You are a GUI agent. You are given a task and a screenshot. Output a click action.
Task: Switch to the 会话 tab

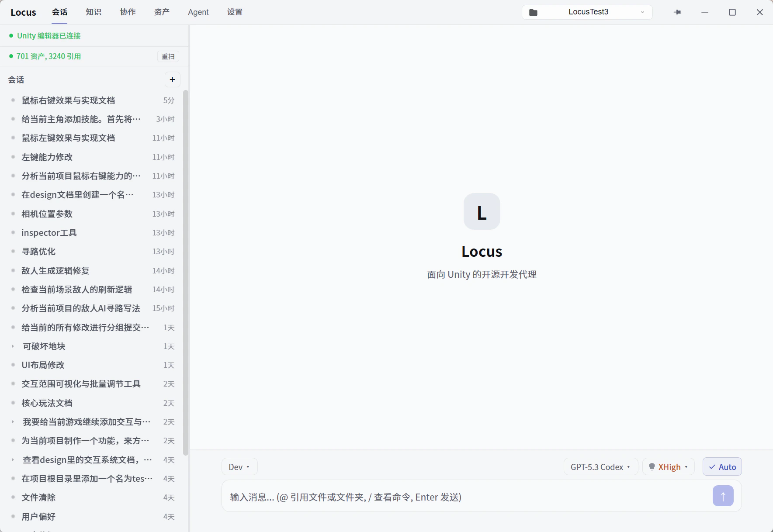[59, 12]
